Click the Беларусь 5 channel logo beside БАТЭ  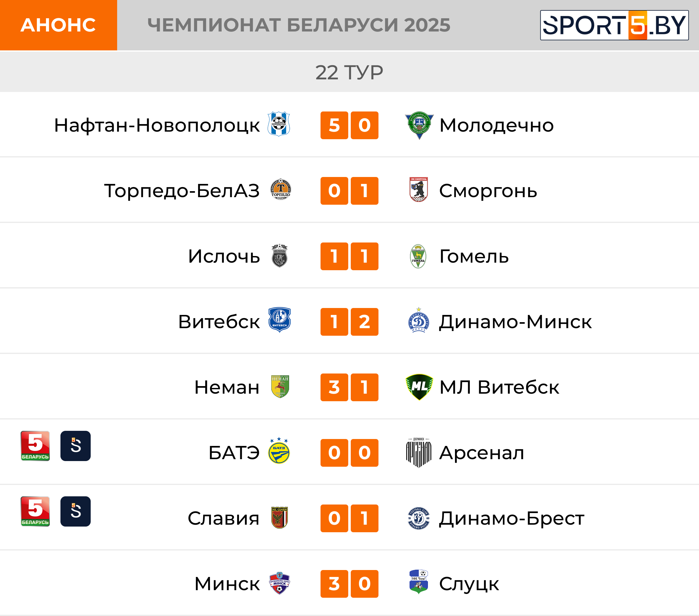35,446
